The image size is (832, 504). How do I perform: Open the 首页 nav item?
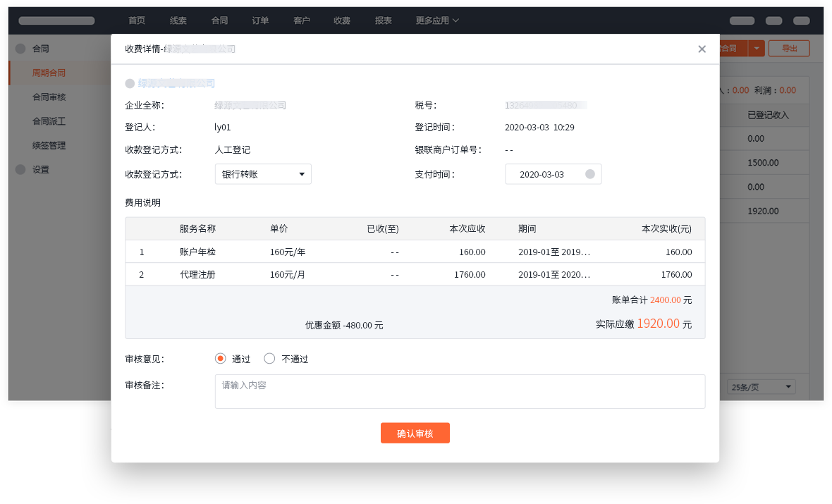136,20
